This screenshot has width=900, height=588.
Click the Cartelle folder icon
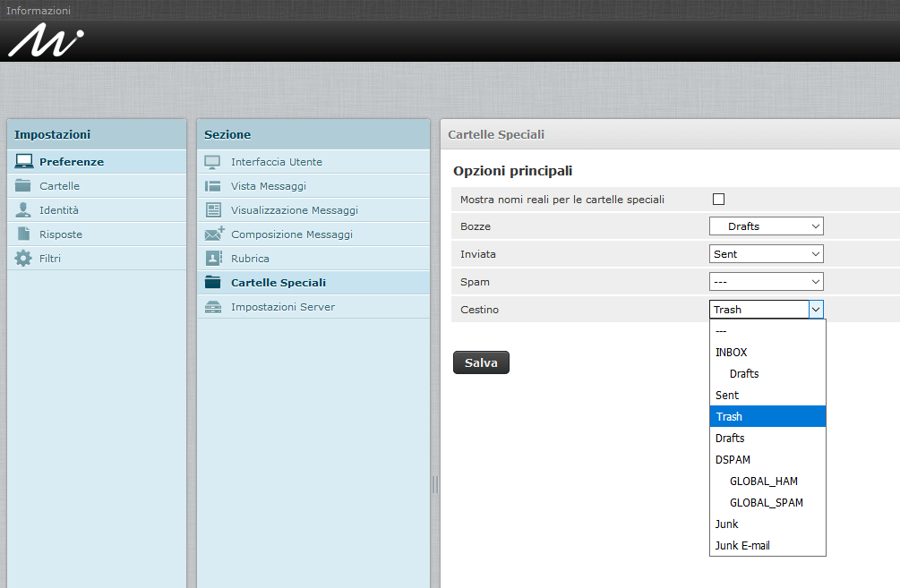coord(24,186)
